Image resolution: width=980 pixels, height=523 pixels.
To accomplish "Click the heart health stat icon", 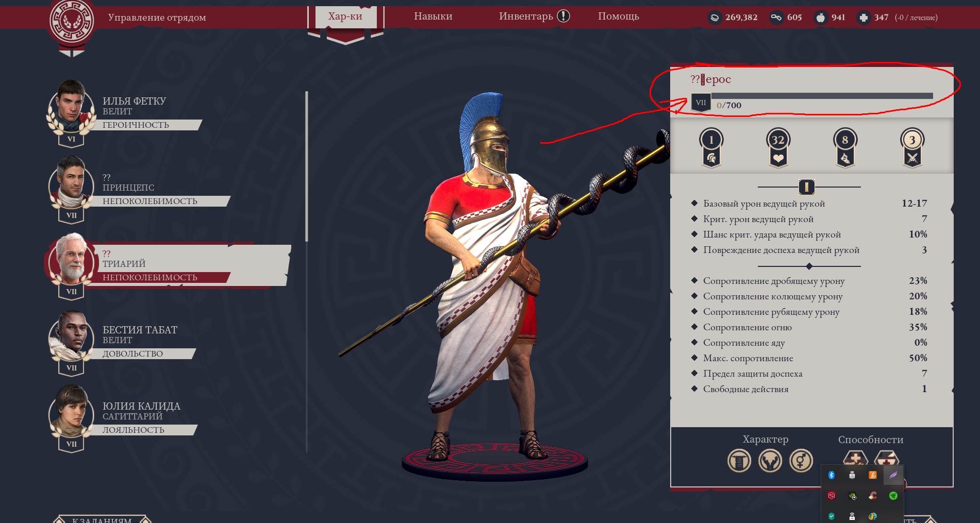I will tap(778, 148).
